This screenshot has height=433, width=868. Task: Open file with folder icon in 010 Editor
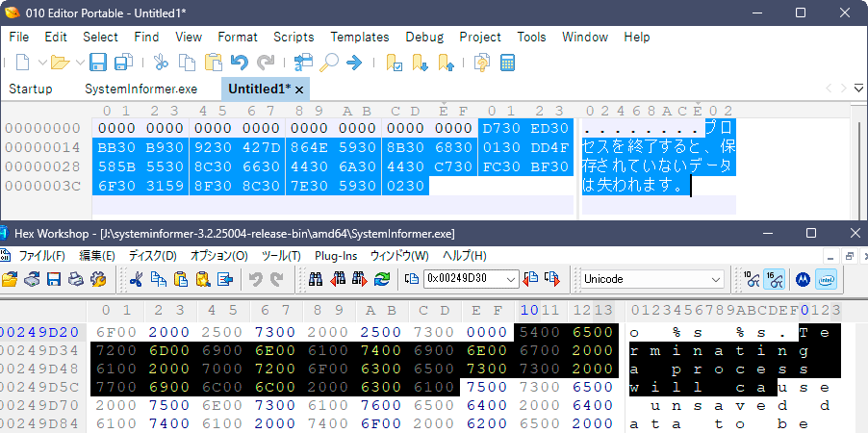[60, 62]
